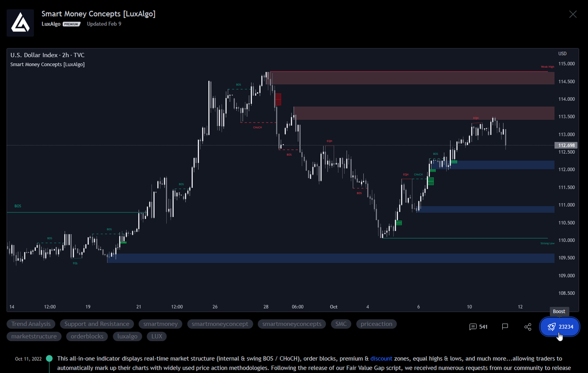Boost the script with rocket button
Viewport: 588px width, 373px height.
coord(560,326)
